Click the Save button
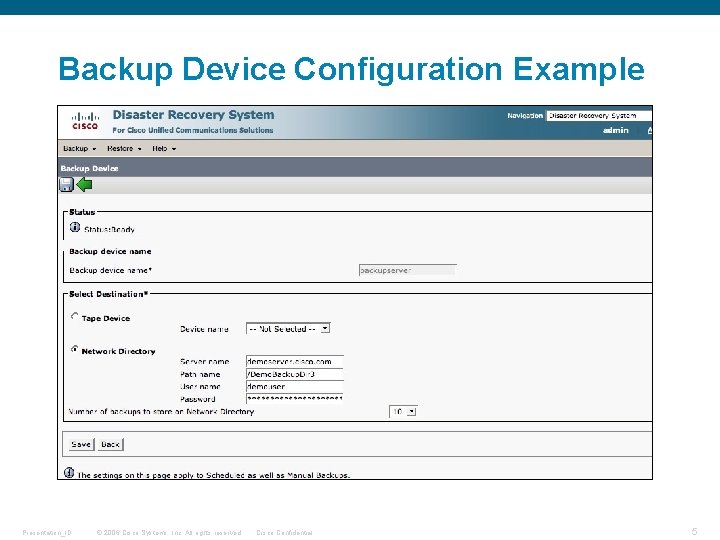Screen dimensions: 720x540 [81, 444]
